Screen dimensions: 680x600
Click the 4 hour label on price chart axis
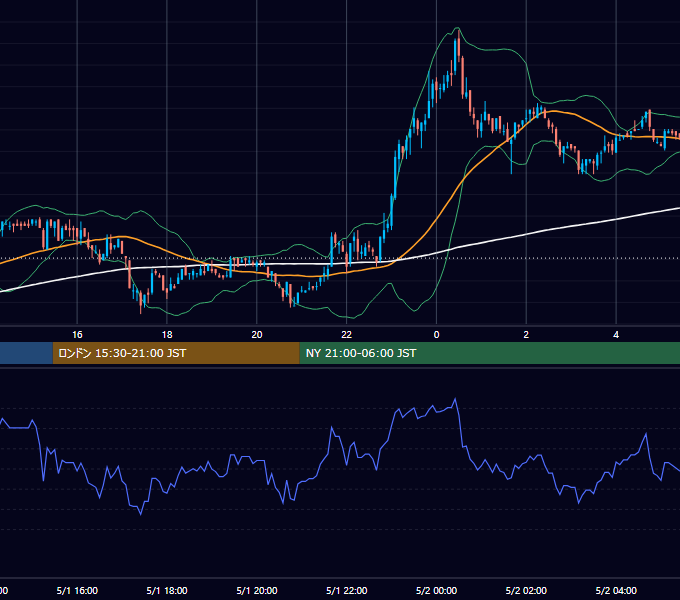(x=616, y=335)
